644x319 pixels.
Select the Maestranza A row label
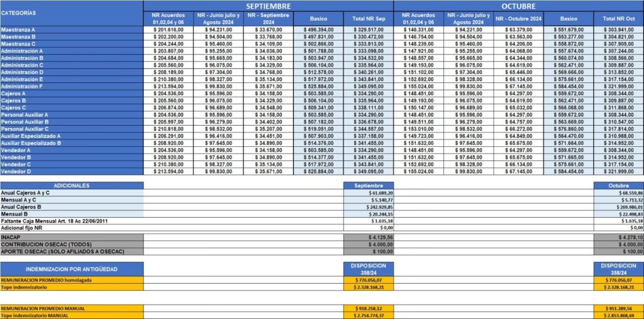[18, 30]
